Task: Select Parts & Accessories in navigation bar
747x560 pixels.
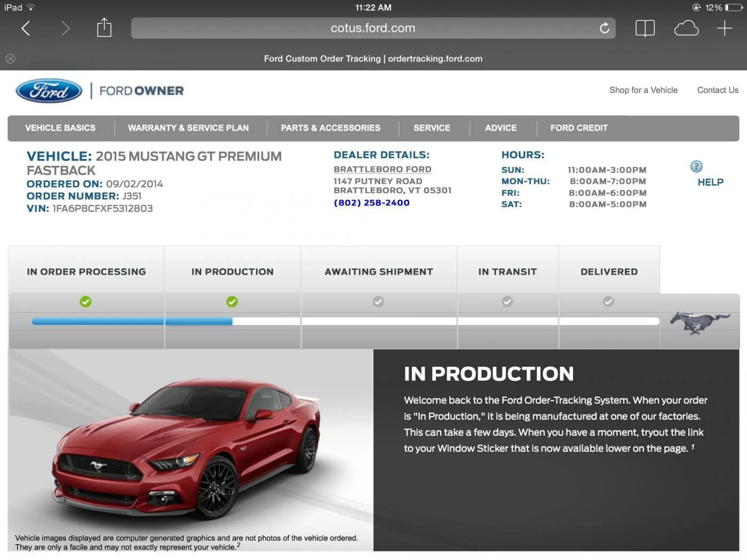Action: 331,128
